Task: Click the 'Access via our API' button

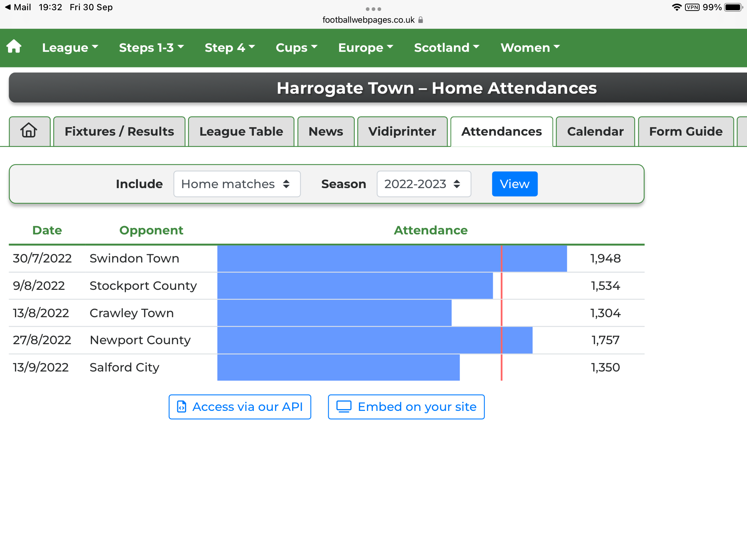Action: pyautogui.click(x=240, y=407)
